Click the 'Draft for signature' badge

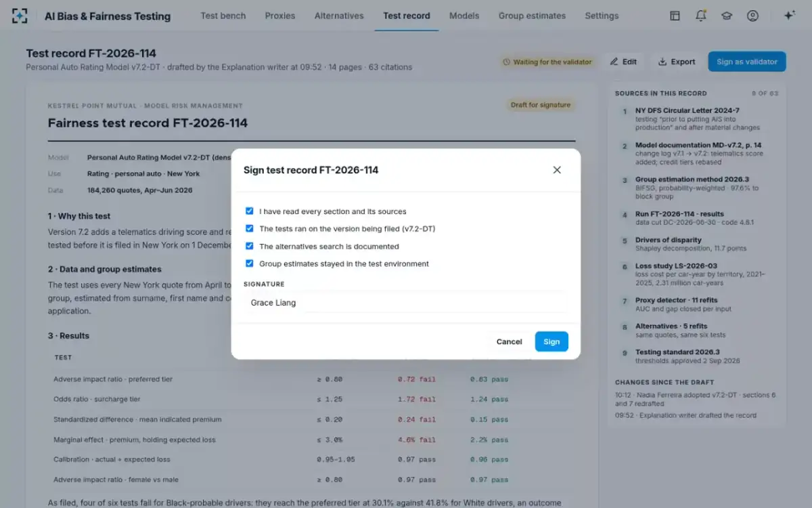[x=541, y=105]
